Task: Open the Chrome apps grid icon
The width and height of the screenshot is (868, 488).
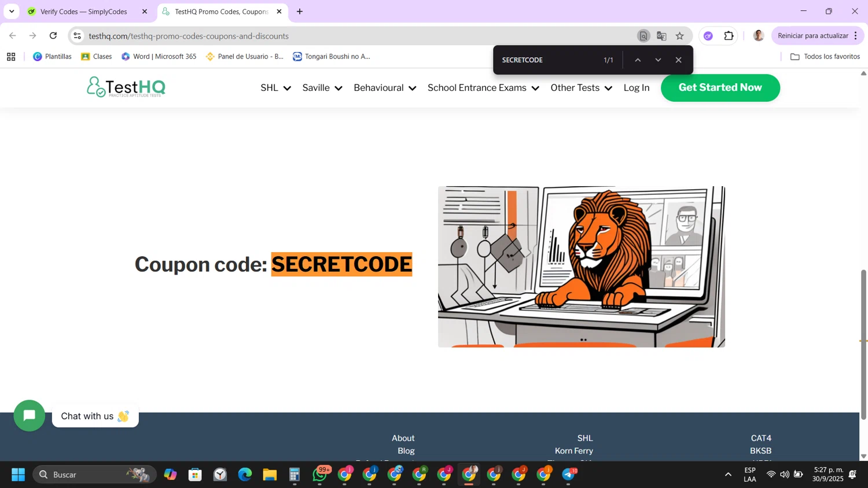Action: tap(11, 57)
